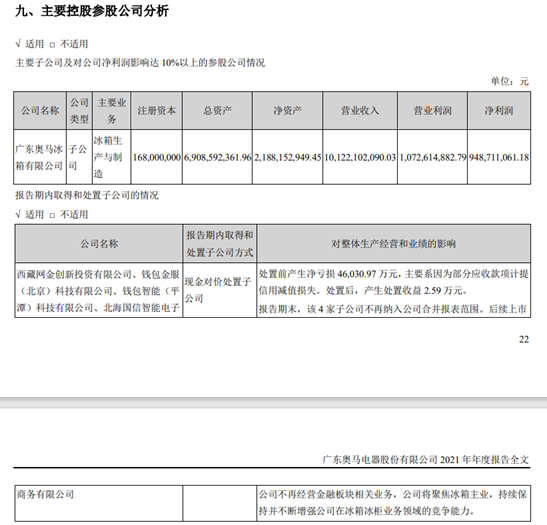The width and height of the screenshot is (547, 525).
Task: Click the 总资产 column header
Action: pos(217,111)
